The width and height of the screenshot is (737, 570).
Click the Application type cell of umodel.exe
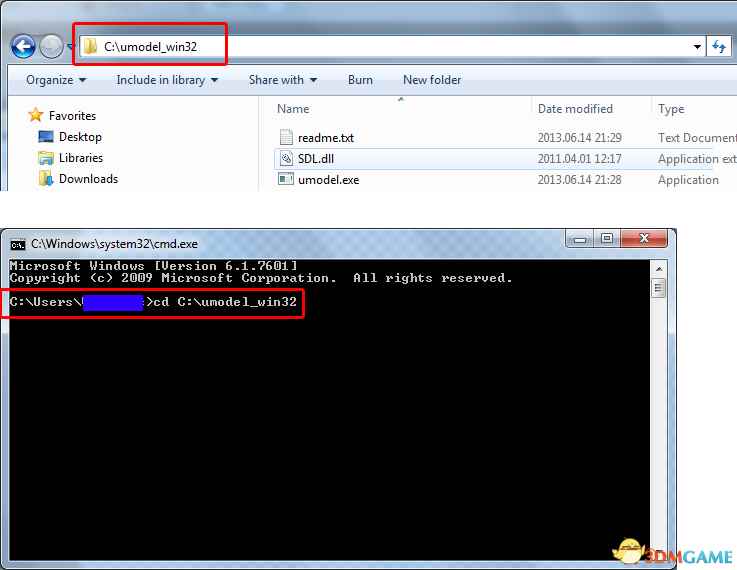(688, 180)
